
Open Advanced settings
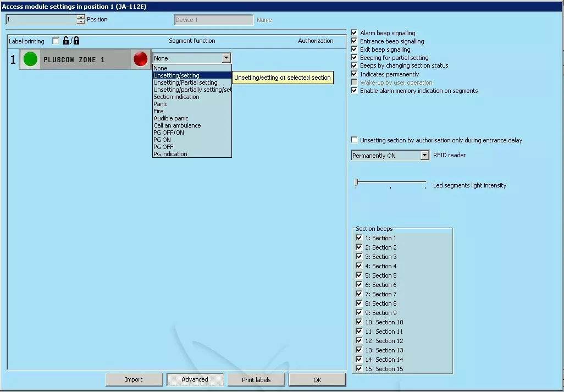pyautogui.click(x=195, y=379)
